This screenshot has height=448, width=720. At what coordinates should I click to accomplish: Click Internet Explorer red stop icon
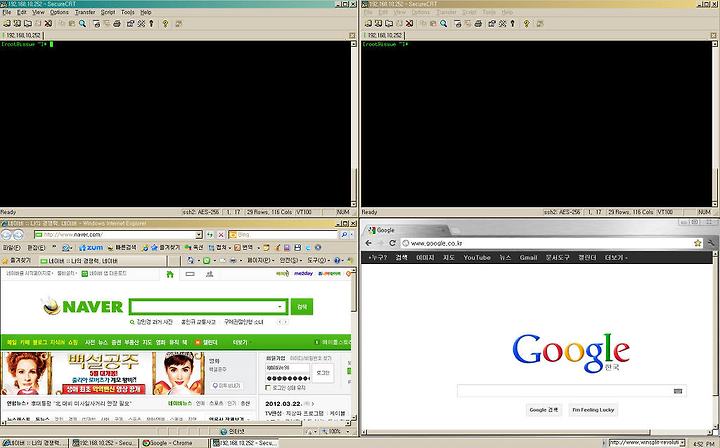click(x=221, y=235)
